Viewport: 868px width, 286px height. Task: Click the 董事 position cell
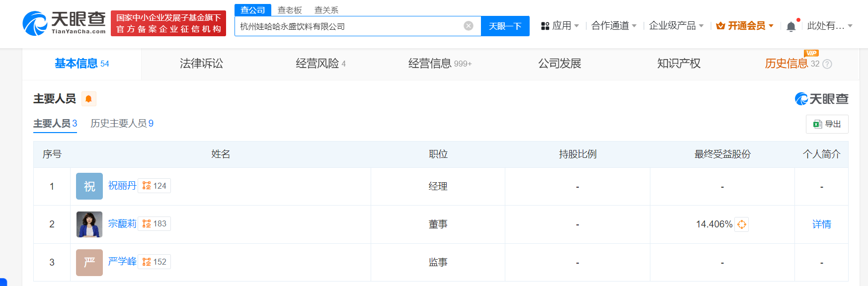tap(438, 224)
